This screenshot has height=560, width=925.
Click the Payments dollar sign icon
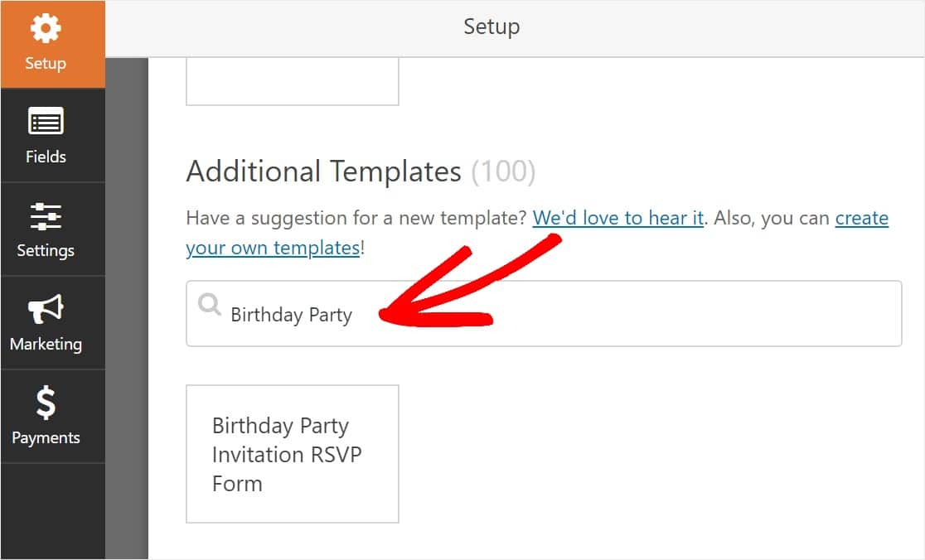pos(46,403)
